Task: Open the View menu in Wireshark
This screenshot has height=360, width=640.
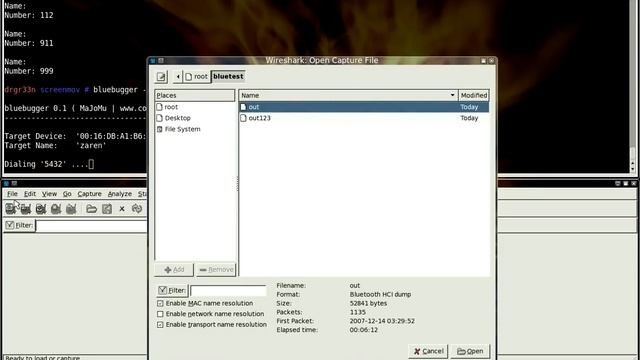Action: (x=49, y=194)
